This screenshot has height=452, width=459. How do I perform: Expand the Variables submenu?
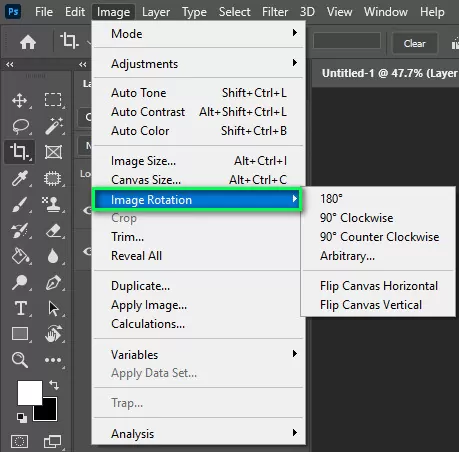199,355
